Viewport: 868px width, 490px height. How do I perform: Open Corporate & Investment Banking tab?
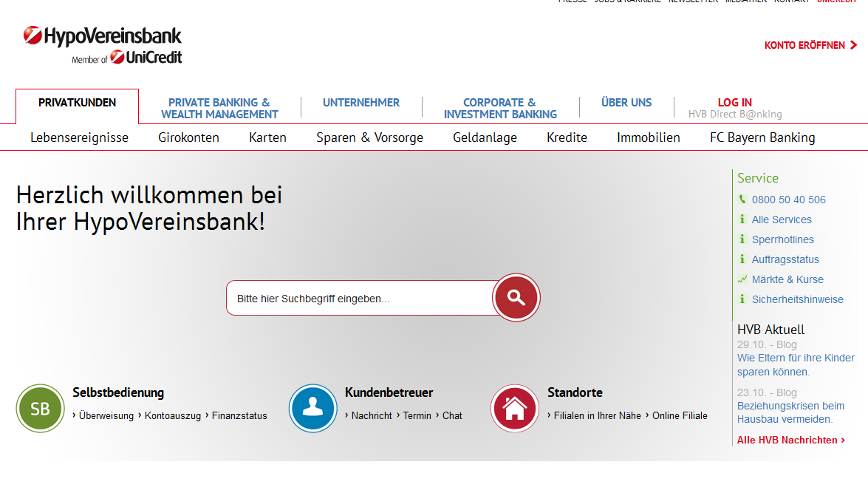tap(500, 109)
